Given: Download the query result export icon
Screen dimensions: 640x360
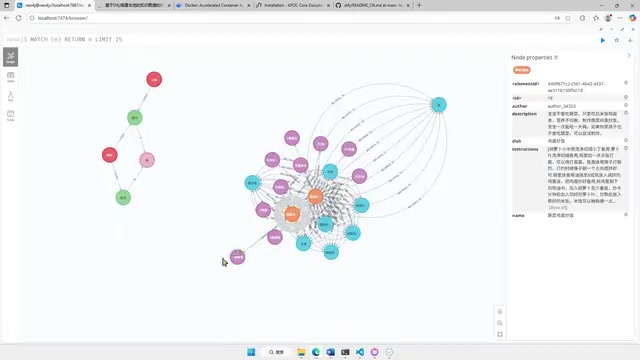Looking at the screenshot, I should pyautogui.click(x=630, y=40).
